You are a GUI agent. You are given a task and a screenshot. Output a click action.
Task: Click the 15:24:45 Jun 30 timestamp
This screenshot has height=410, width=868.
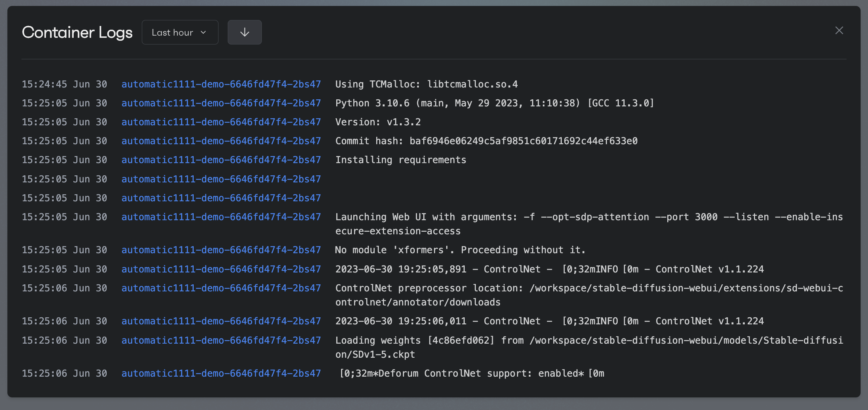click(x=64, y=85)
